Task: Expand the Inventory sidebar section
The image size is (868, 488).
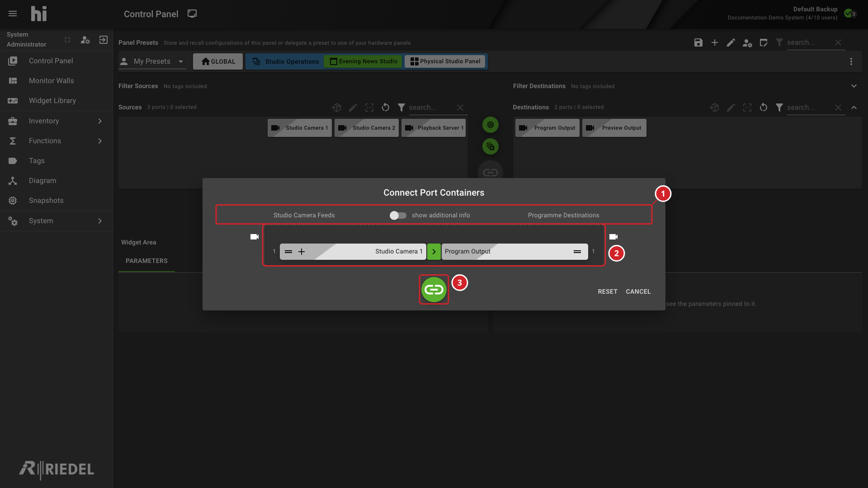Action: [x=56, y=121]
